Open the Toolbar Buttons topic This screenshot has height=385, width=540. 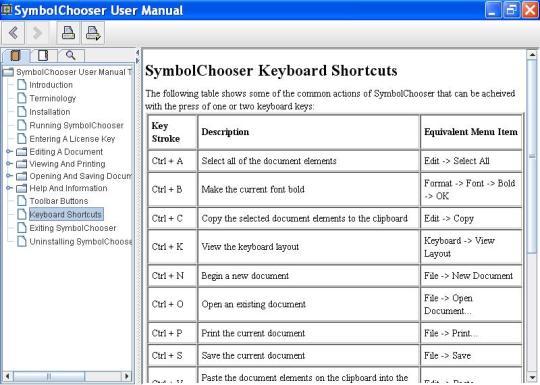[59, 201]
